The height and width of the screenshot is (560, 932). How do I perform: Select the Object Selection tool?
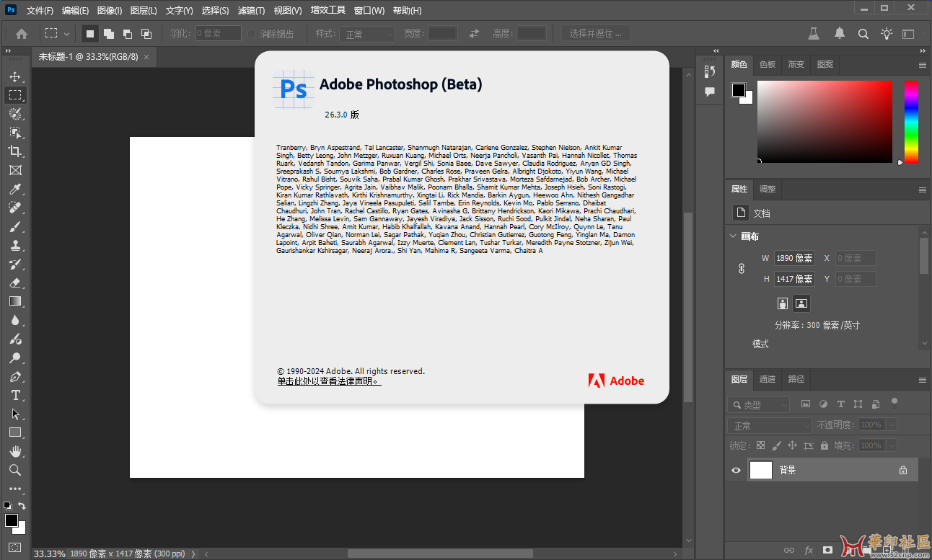coord(15,133)
